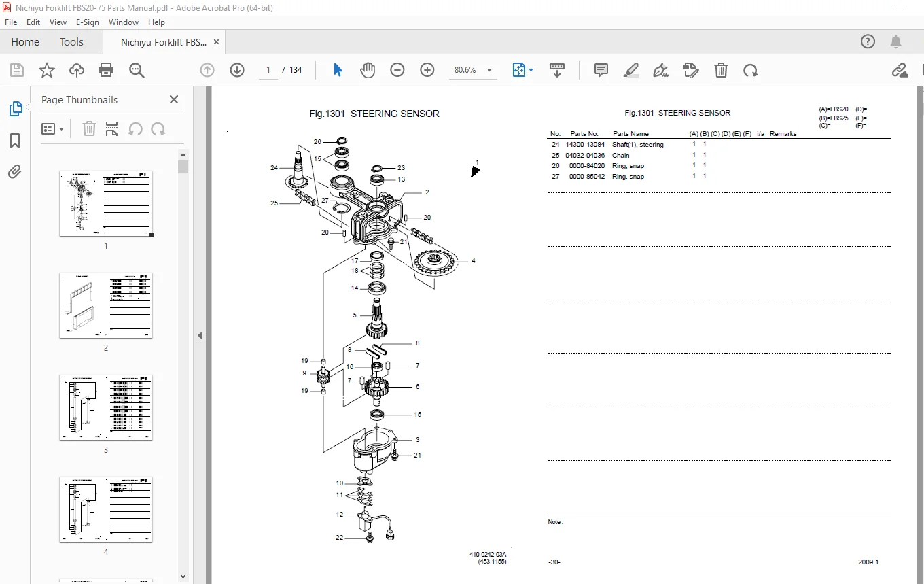924x584 pixels.
Task: Open the Attachments paperclip panel
Action: 15,172
